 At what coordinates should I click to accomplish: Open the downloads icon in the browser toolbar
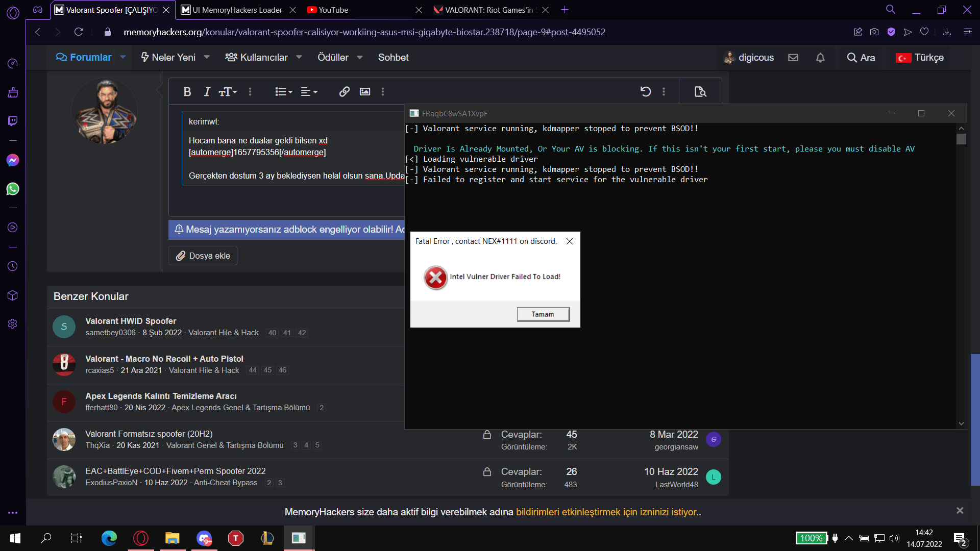pyautogui.click(x=947, y=32)
